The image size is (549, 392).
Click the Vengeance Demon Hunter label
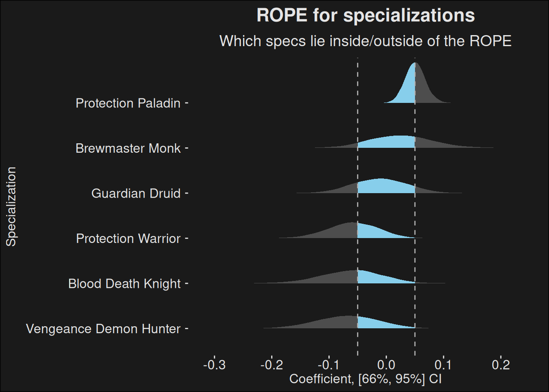(103, 329)
